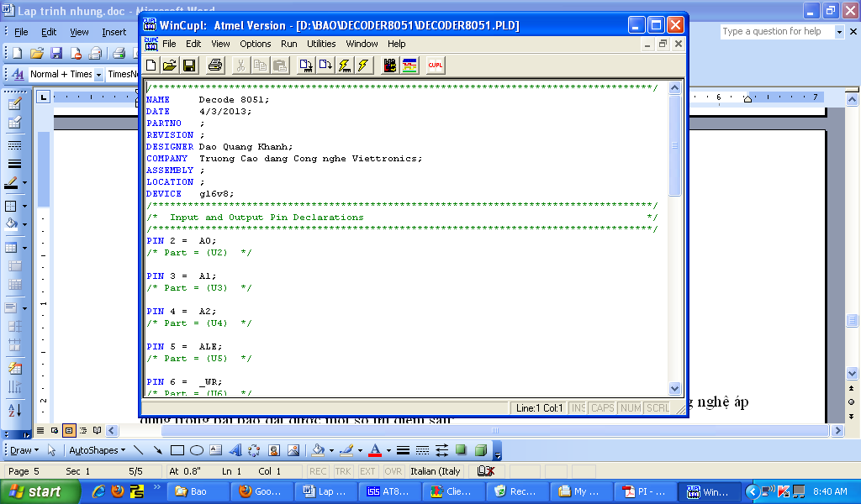Screen dimensions: 861x504
Task: Toggle EXT extend selection mode
Action: click(x=367, y=471)
